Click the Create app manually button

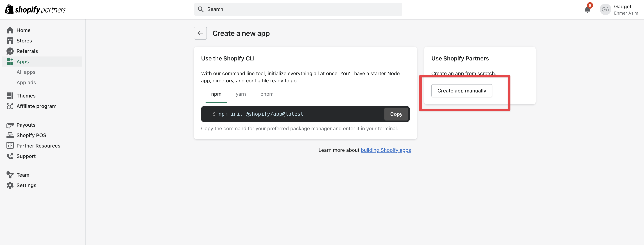coord(461,90)
